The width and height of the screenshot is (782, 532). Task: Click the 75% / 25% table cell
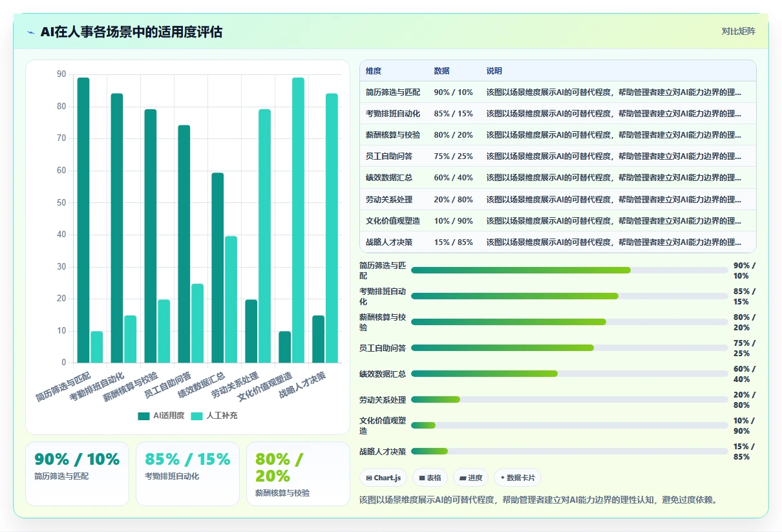[454, 156]
